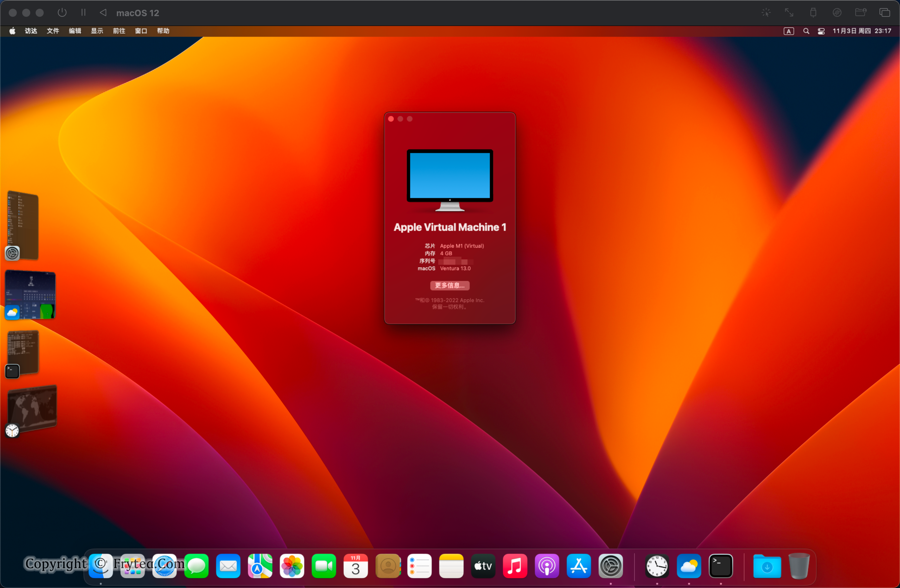The image size is (900, 588).
Task: Select the Weather window Stage Manager thumbnail
Action: [x=31, y=295]
